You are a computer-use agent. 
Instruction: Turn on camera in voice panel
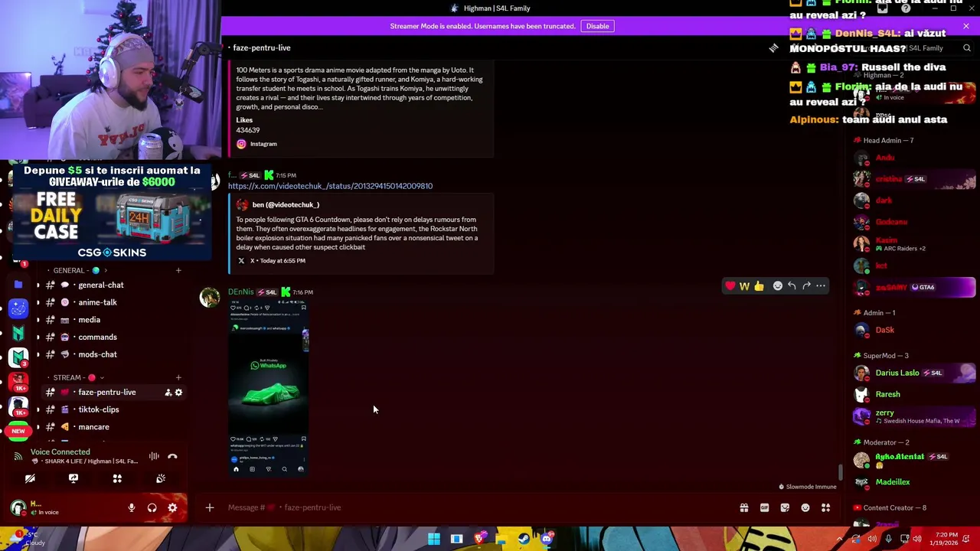[x=30, y=478]
